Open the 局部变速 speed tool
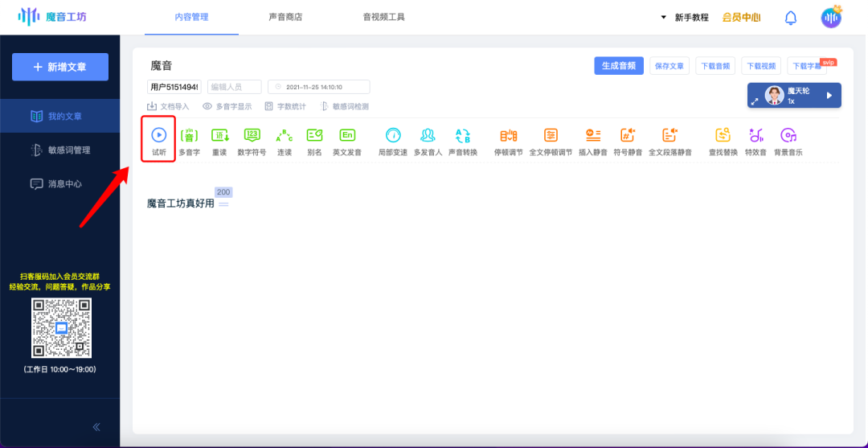Image resolution: width=868 pixels, height=448 pixels. pos(393,136)
